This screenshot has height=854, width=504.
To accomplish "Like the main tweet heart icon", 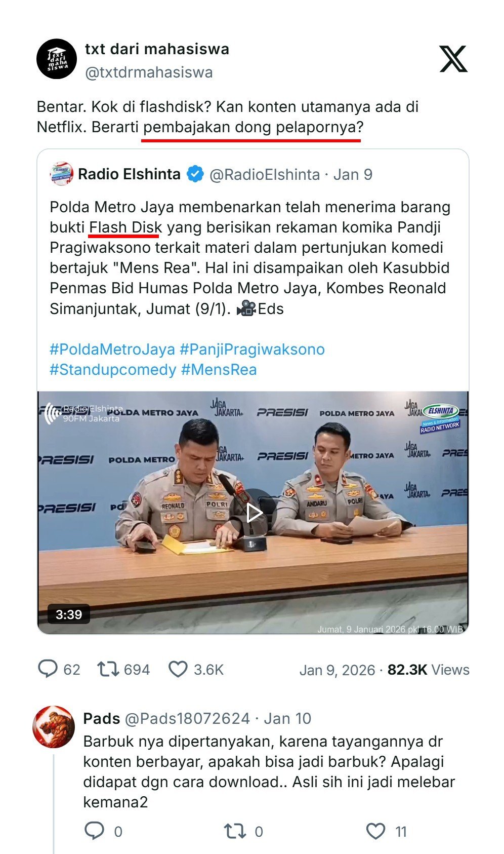I will pyautogui.click(x=178, y=669).
